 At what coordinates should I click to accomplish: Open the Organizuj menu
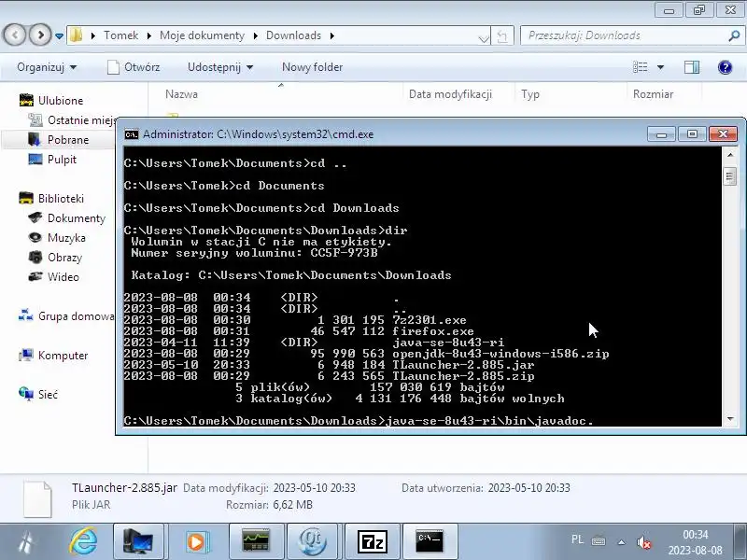tap(47, 67)
